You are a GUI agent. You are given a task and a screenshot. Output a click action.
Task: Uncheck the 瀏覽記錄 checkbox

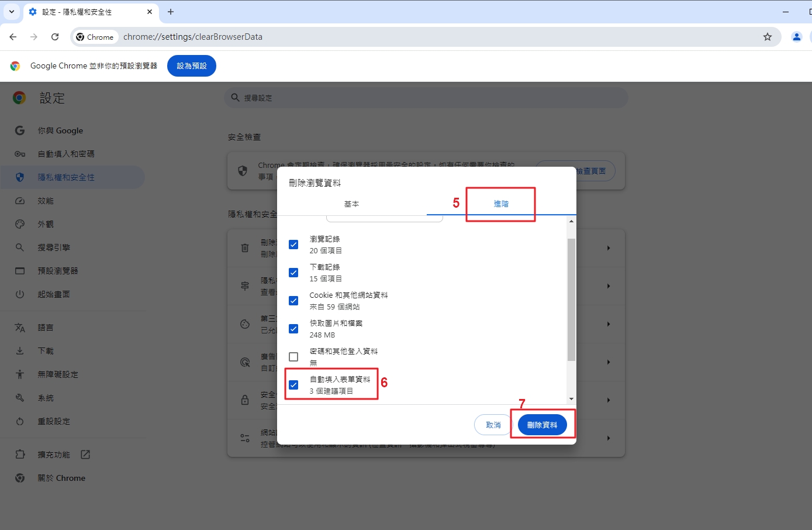click(x=293, y=245)
